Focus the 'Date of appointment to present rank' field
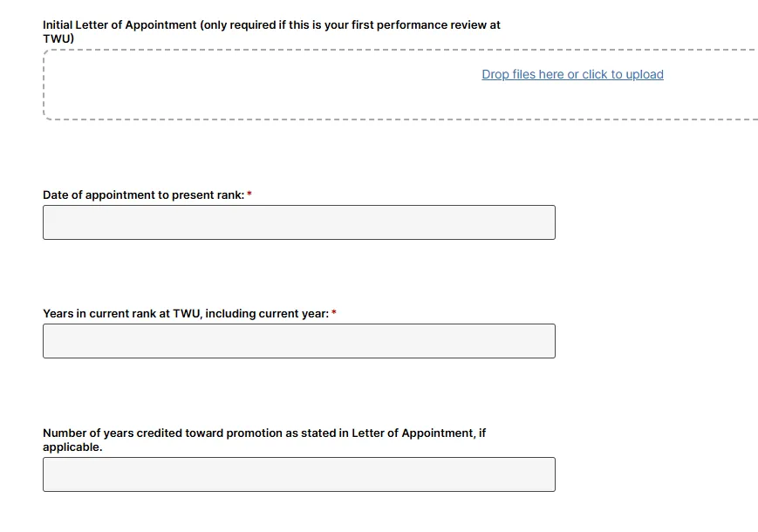Screen dimensions: 758x532 tap(298, 222)
